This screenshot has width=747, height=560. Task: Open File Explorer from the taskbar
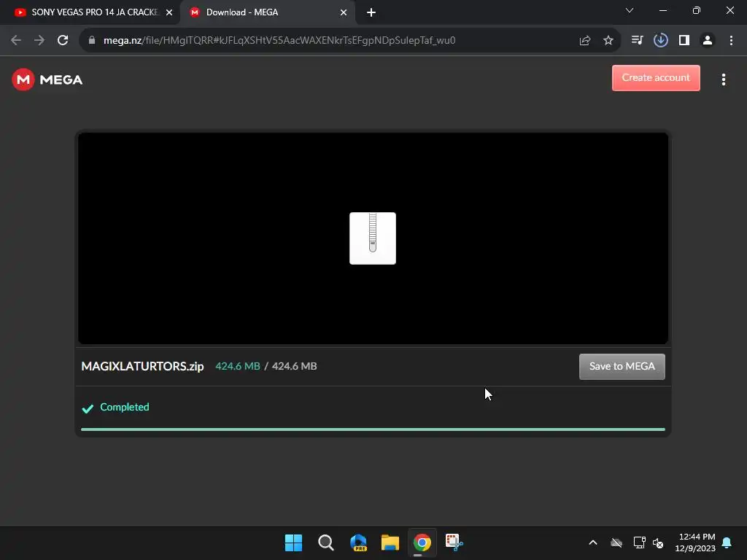point(390,542)
